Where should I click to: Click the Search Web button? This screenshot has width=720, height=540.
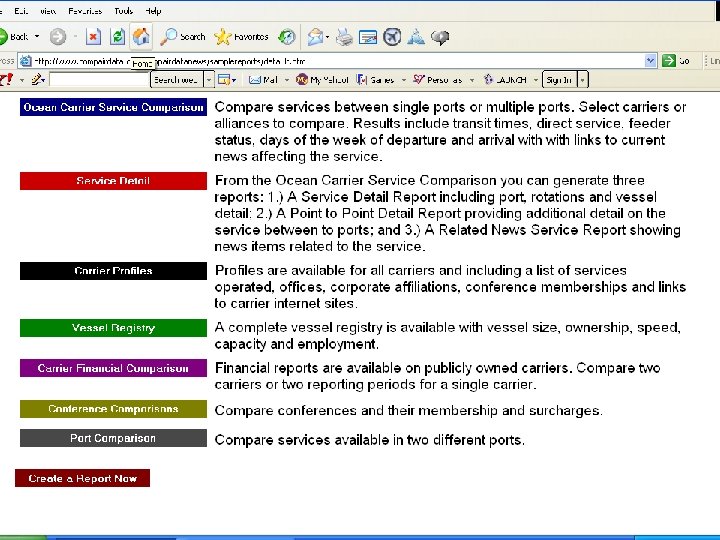[x=176, y=80]
